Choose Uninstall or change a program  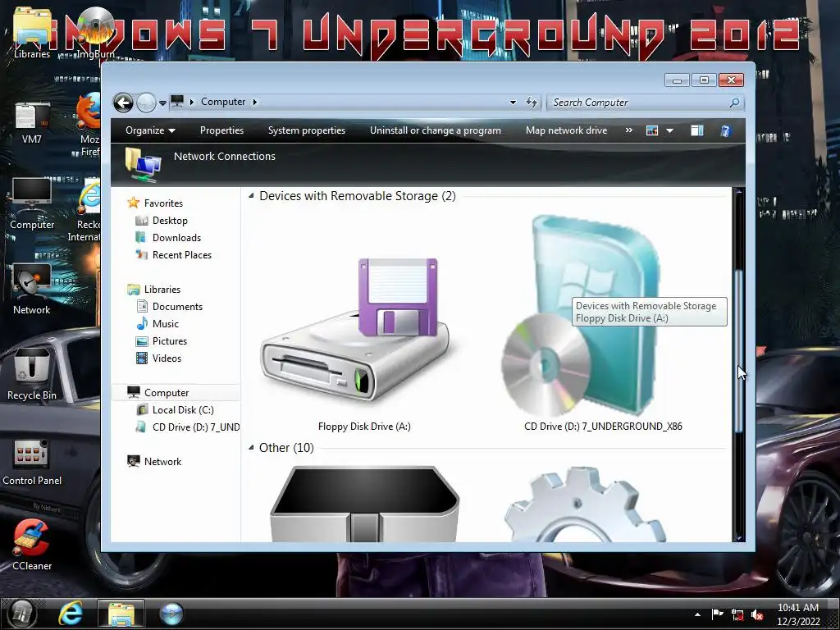pos(436,130)
